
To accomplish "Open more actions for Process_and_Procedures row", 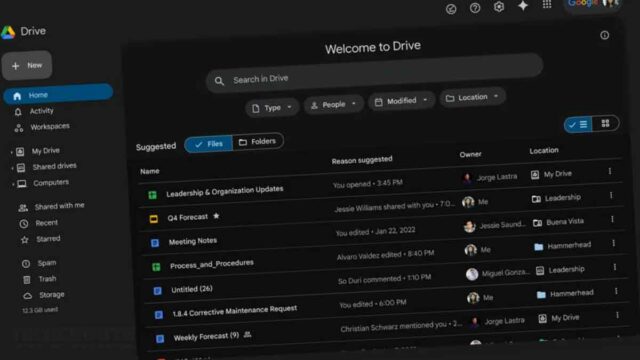I will tap(613, 243).
